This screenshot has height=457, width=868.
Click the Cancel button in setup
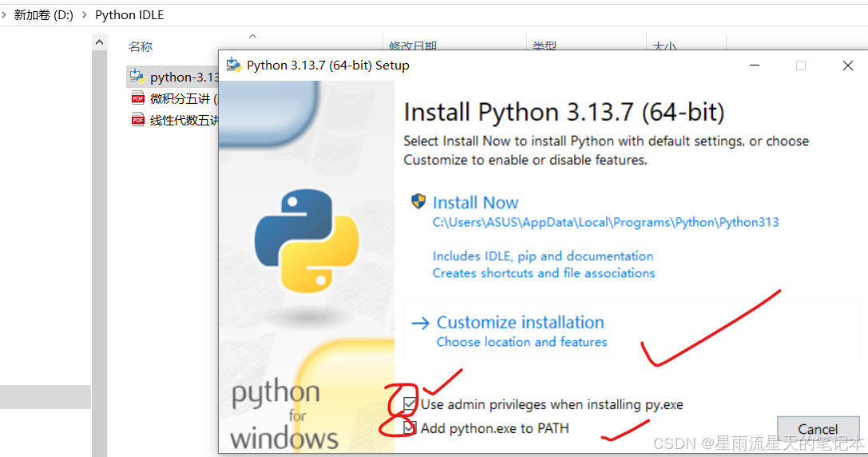point(818,429)
